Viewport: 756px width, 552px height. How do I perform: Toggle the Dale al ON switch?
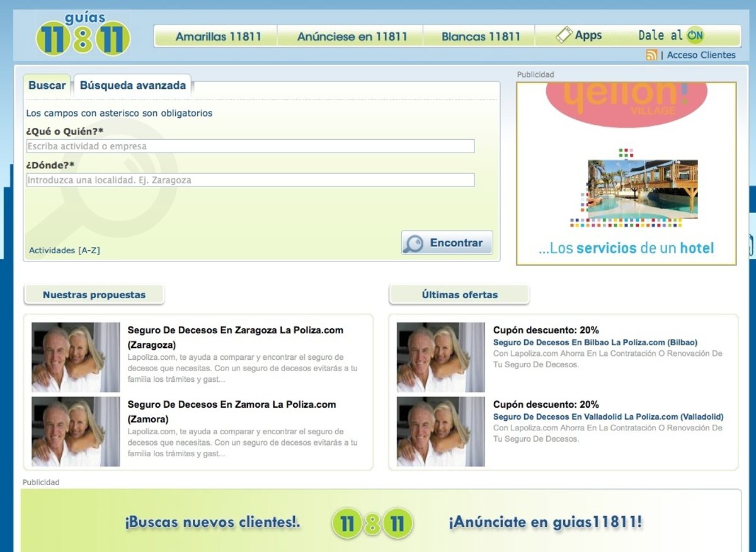pyautogui.click(x=695, y=35)
